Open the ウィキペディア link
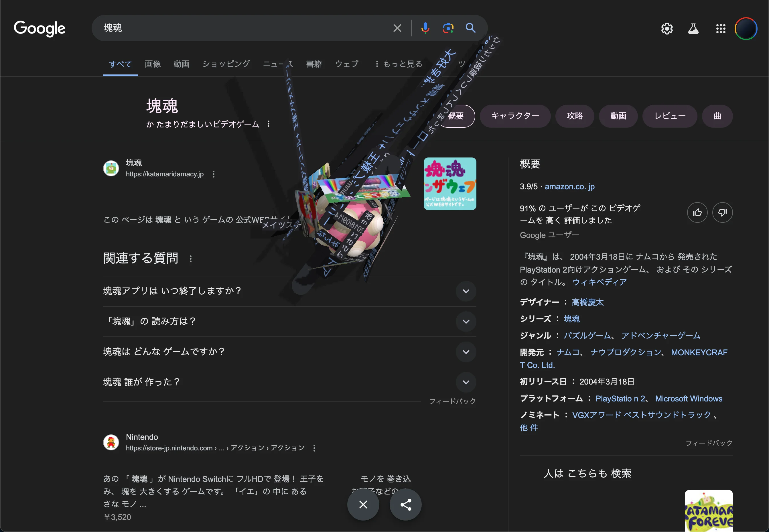The width and height of the screenshot is (769, 532). 599,282
